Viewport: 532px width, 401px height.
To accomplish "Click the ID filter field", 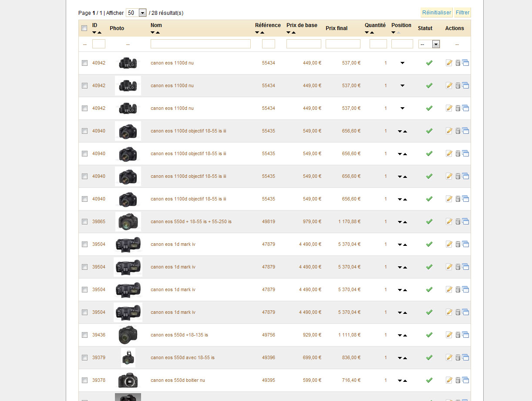I will coord(99,44).
